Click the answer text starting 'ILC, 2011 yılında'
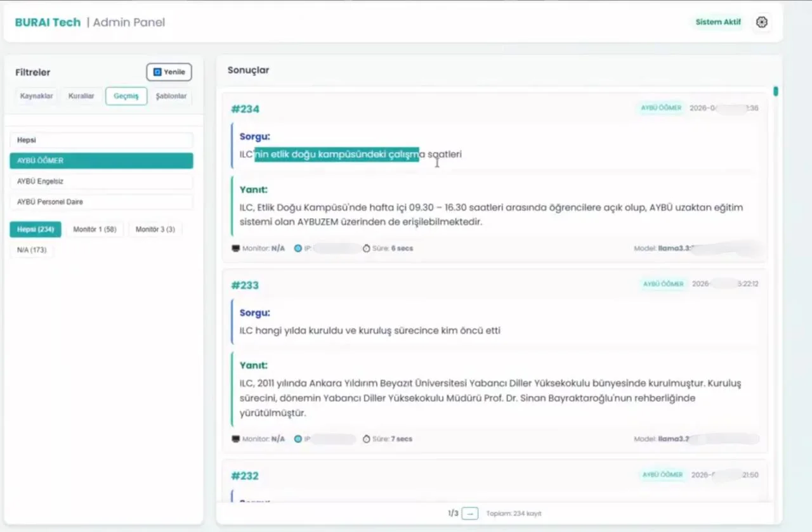Viewport: 812px width, 532px height. (x=490, y=398)
